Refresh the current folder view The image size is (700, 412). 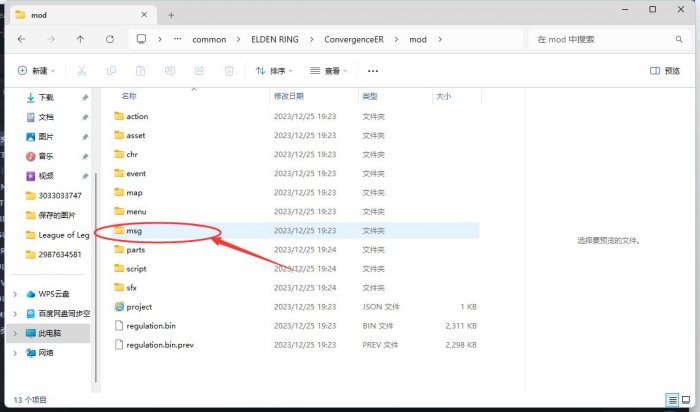point(110,39)
